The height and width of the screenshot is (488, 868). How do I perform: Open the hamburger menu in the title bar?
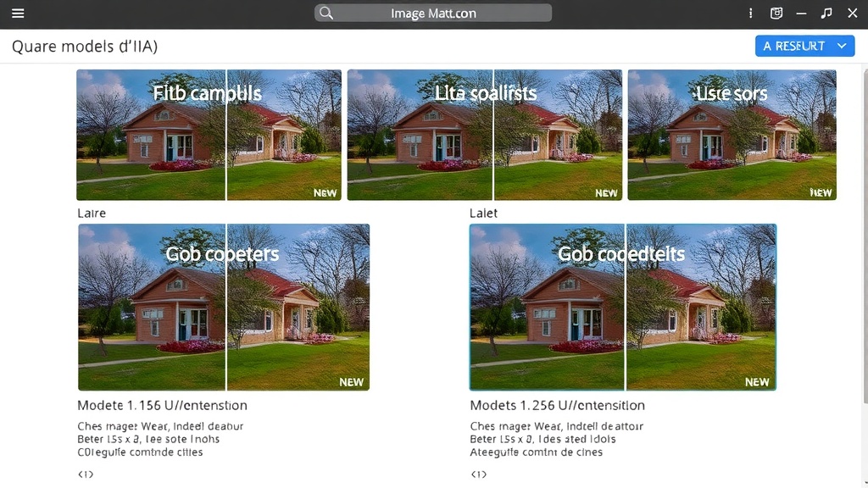(18, 13)
